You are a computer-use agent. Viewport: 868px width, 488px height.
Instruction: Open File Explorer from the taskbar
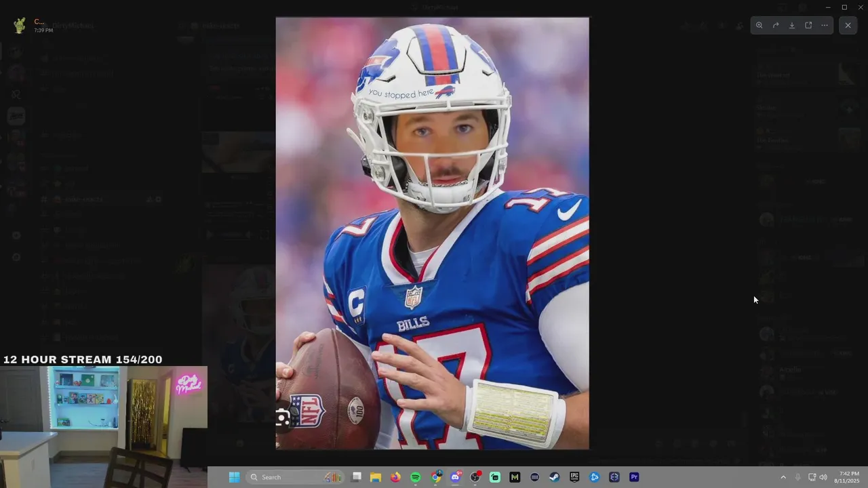tap(376, 477)
